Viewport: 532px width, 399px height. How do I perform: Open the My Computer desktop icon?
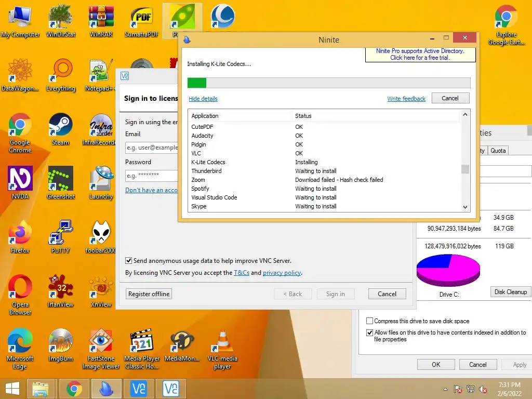pos(20,21)
